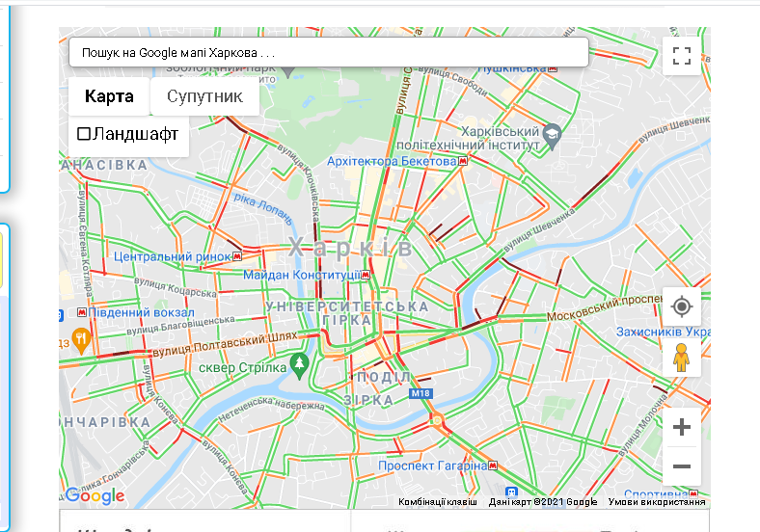Click the вулиця Благовіщенська label
Image resolution: width=760 pixels, height=532 pixels.
tap(180, 325)
